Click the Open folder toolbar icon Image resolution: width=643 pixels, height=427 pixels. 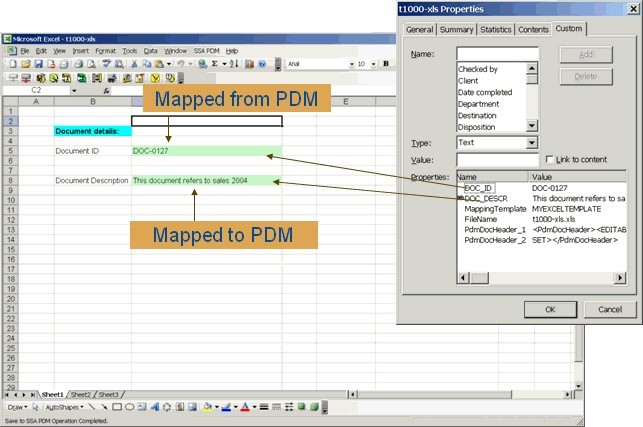[x=24, y=64]
